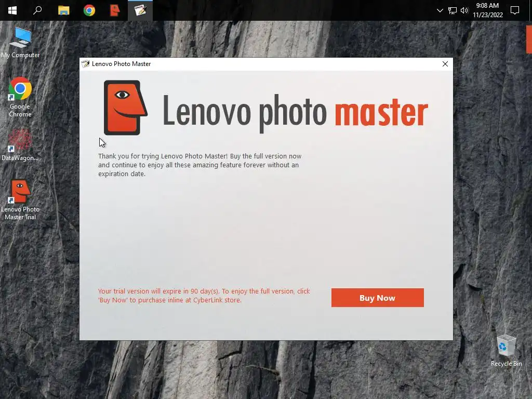Open the clock showing 9:08 AM
Screen dimensions: 532x399
[487, 10]
